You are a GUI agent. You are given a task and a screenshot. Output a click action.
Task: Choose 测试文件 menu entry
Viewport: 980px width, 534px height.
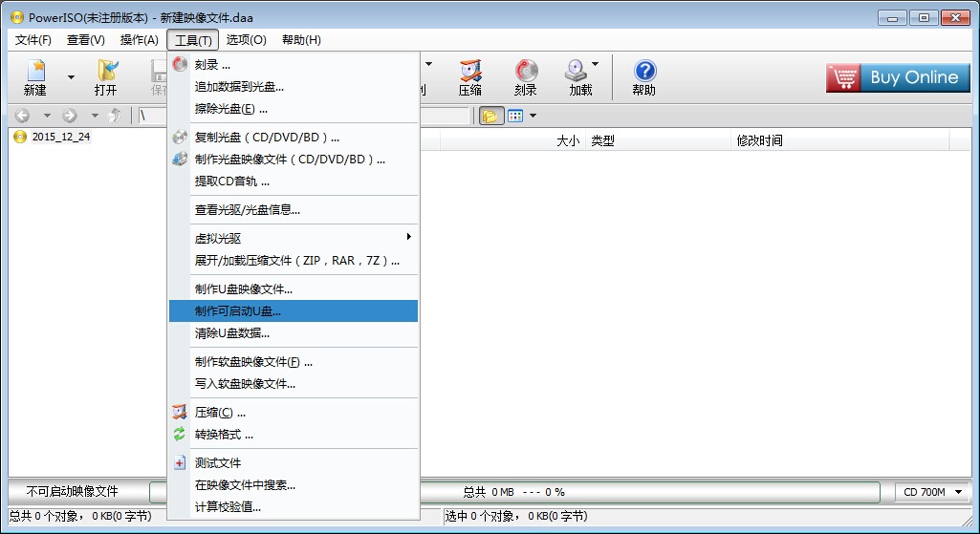point(294,462)
